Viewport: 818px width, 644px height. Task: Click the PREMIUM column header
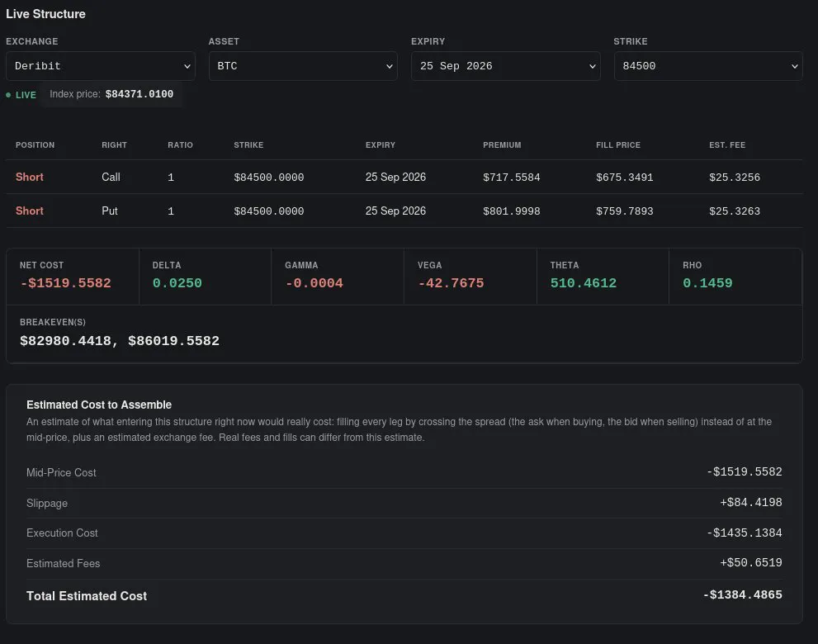click(x=502, y=145)
